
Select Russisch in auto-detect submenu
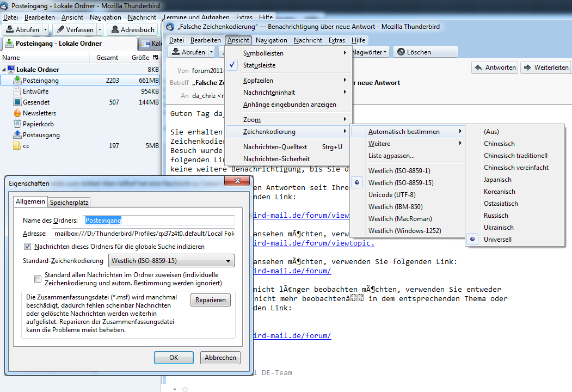point(496,216)
